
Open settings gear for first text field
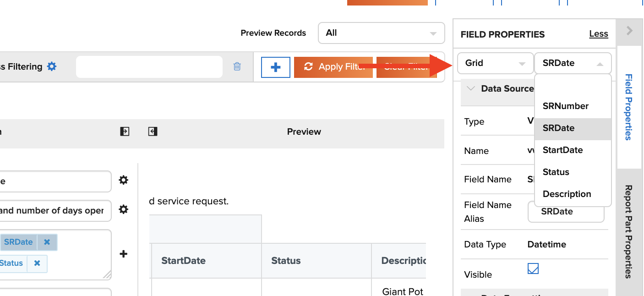point(123,180)
